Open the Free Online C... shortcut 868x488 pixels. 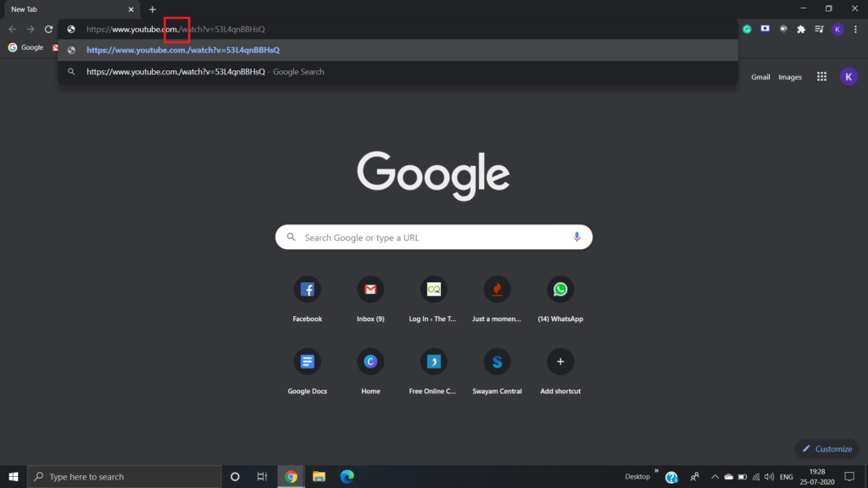pos(433,371)
